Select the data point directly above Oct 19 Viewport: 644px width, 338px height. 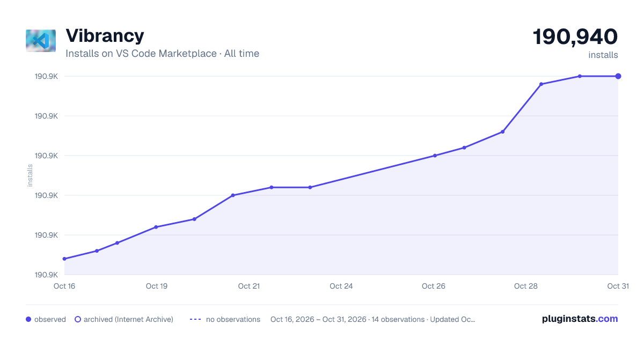coord(156,227)
